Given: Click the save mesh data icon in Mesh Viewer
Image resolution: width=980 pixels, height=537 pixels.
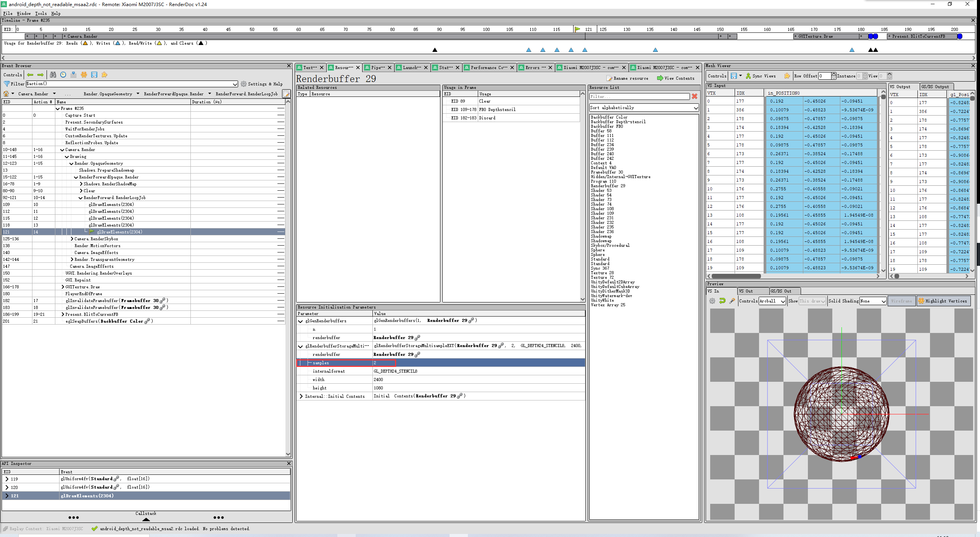Looking at the screenshot, I should click(x=733, y=76).
